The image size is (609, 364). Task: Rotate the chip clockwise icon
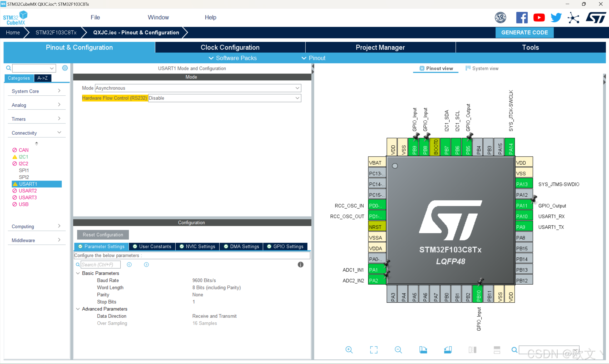pyautogui.click(x=423, y=350)
